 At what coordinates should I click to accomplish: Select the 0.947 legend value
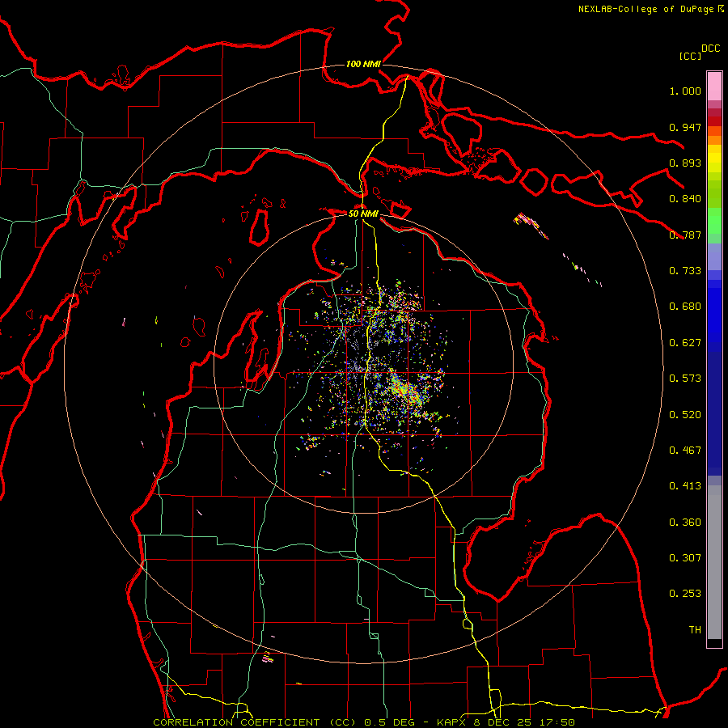pos(685,127)
